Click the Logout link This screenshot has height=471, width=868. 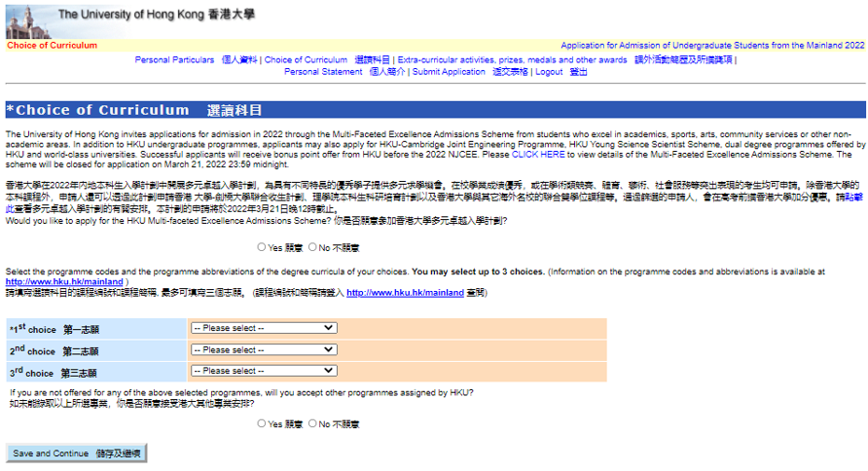561,72
